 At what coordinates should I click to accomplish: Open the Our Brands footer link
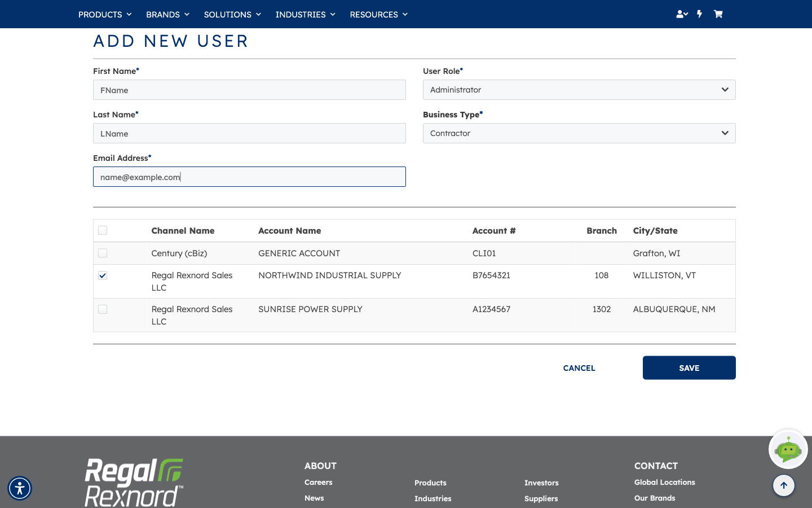(655, 498)
